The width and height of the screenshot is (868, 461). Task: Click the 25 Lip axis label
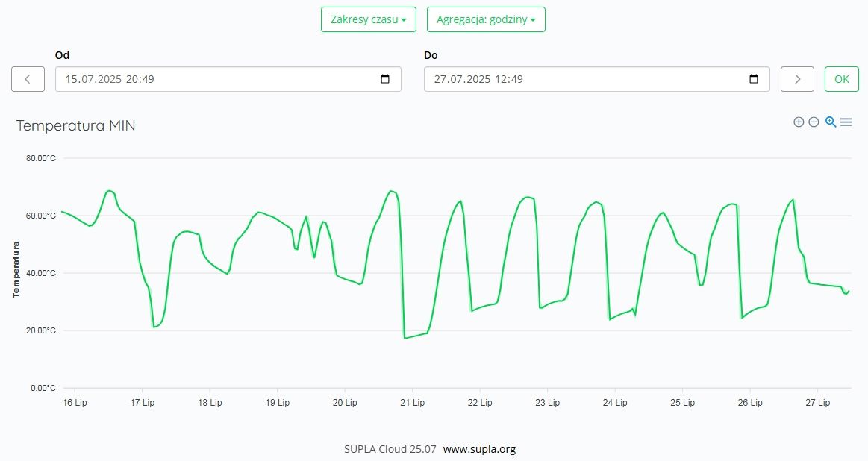point(683,402)
